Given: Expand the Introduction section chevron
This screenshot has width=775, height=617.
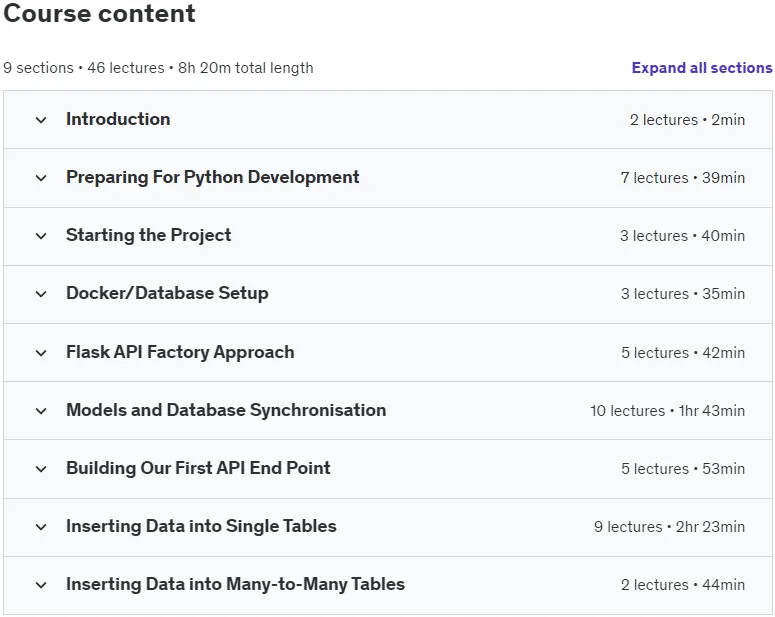Looking at the screenshot, I should coord(41,120).
